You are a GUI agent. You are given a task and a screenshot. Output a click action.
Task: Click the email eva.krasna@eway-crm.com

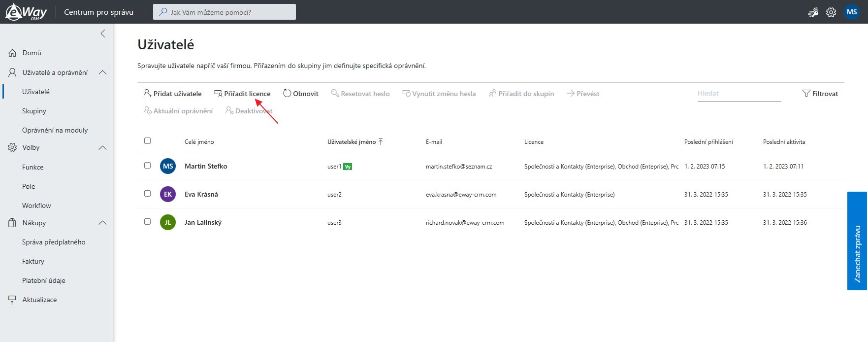tap(461, 195)
